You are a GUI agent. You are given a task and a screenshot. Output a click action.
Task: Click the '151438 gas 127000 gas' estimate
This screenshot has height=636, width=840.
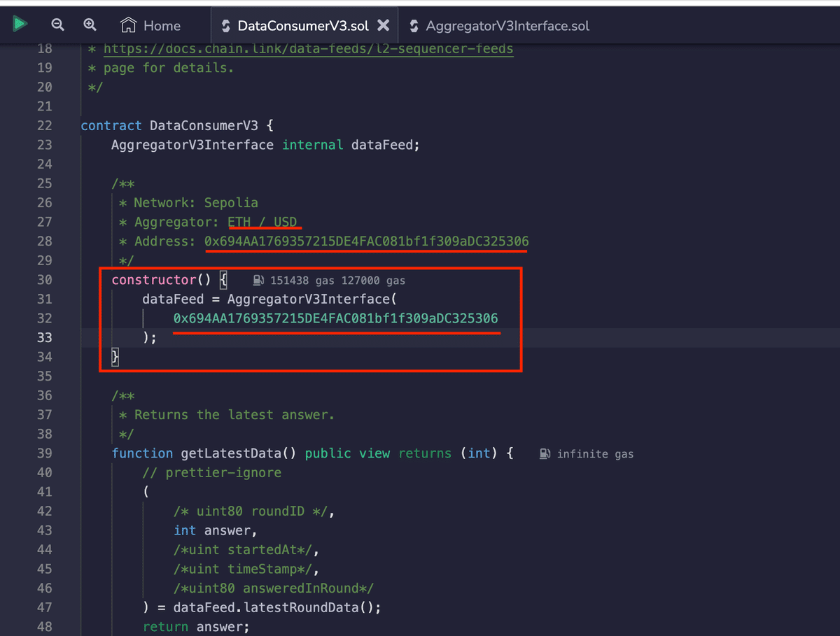point(337,281)
